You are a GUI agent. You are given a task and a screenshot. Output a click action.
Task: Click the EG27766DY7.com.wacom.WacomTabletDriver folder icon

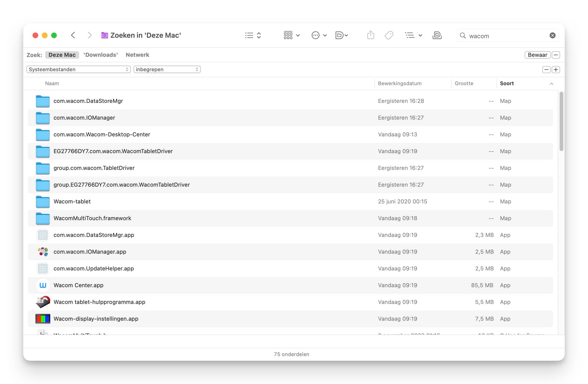(43, 151)
